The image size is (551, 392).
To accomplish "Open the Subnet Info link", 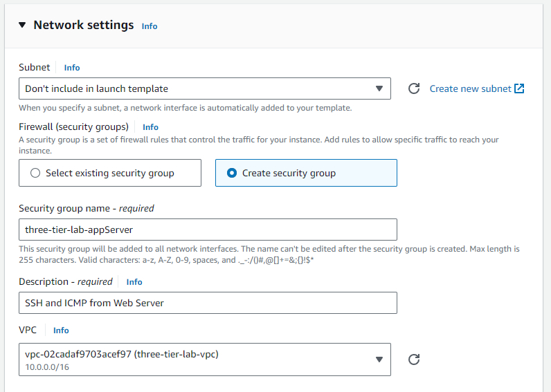I will [72, 68].
